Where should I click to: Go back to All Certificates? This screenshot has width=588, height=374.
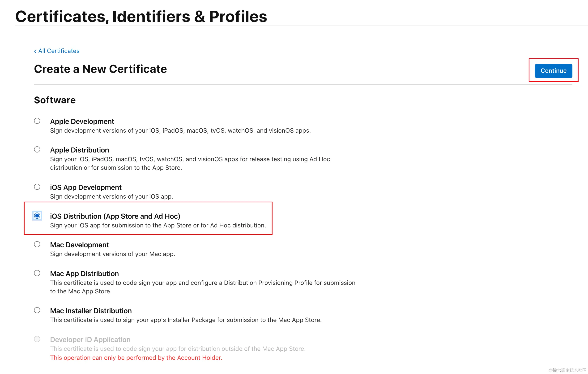(59, 51)
